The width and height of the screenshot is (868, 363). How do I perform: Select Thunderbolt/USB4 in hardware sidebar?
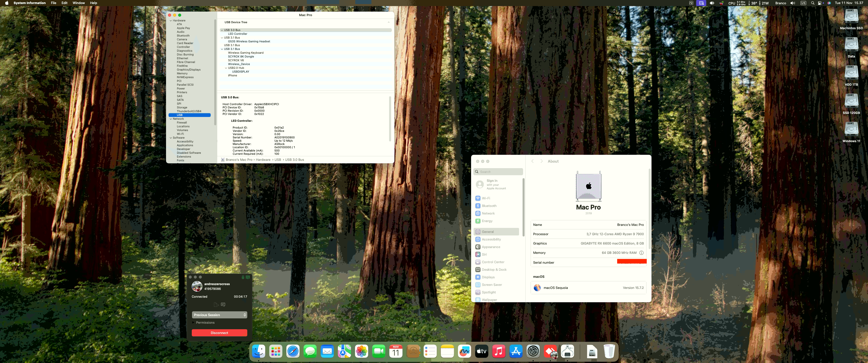click(x=189, y=111)
